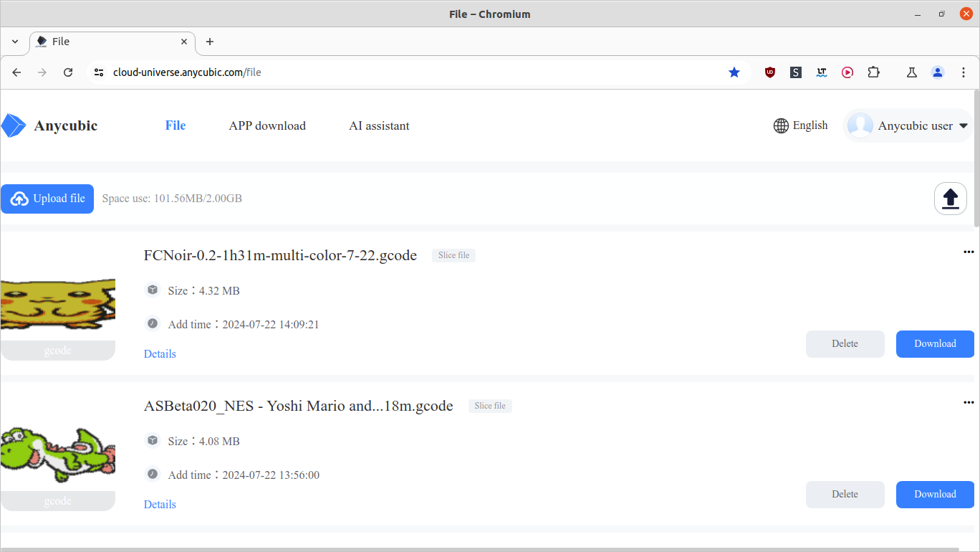Open Details for FCNoir gcode file
Viewport: 980px width, 552px height.
[160, 354]
